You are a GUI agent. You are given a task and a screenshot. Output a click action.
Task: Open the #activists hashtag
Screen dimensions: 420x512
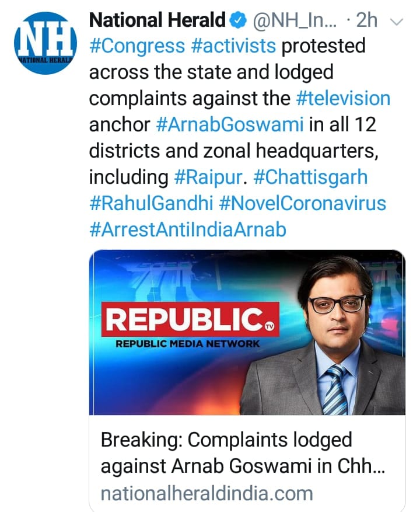click(x=233, y=46)
